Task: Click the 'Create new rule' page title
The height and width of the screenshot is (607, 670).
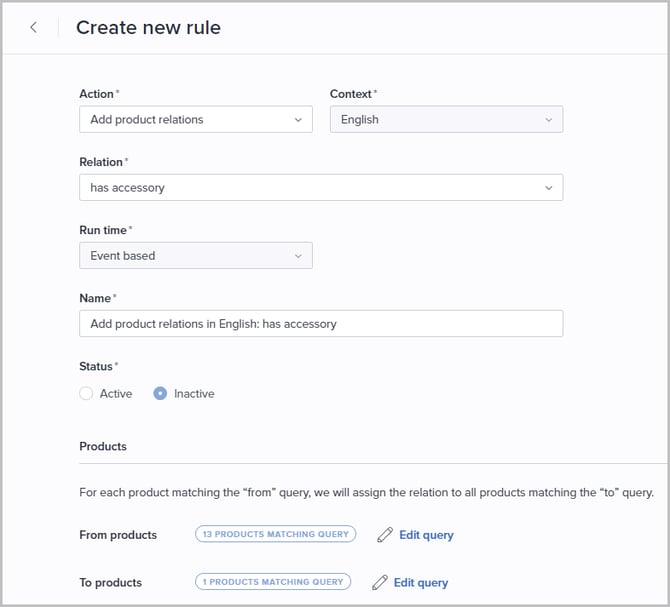Action: click(x=148, y=28)
